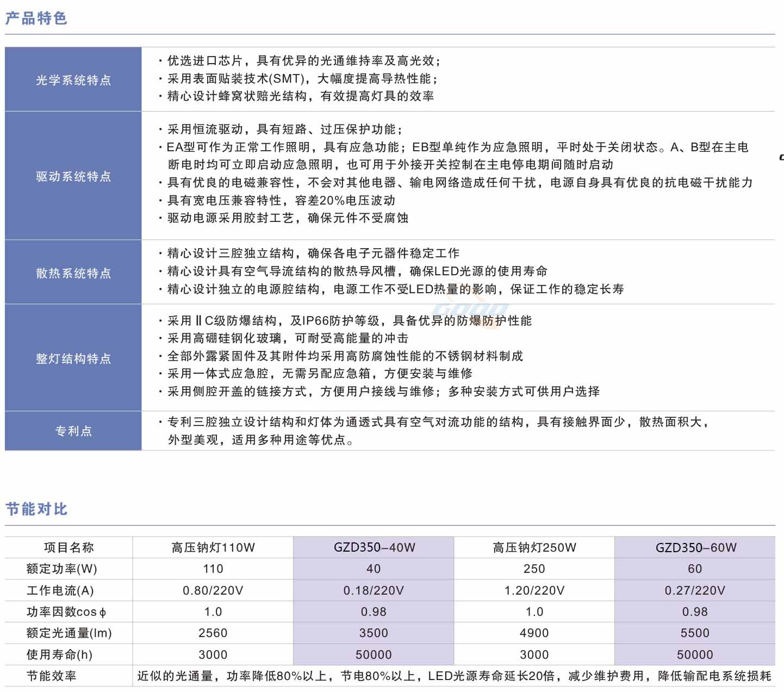Image resolution: width=784 pixels, height=692 pixels.
Task: Click the 额定光通量(lm) row label
Action: point(69,633)
